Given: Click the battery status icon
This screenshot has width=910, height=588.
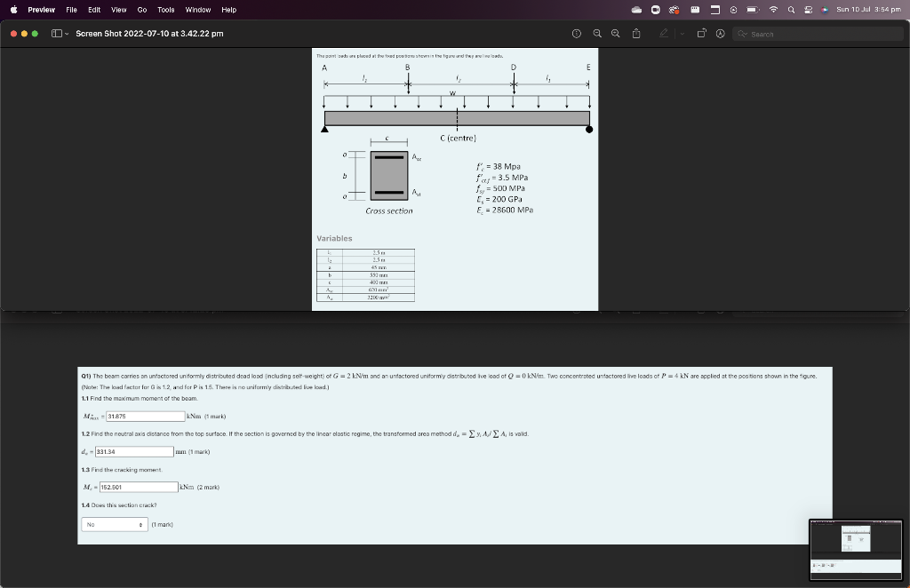Looking at the screenshot, I should [751, 10].
